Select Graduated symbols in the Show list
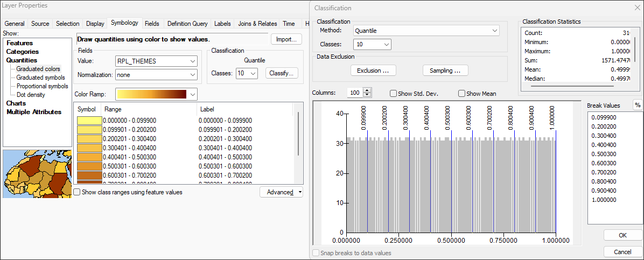Image resolution: width=644 pixels, height=260 pixels. 40,78
